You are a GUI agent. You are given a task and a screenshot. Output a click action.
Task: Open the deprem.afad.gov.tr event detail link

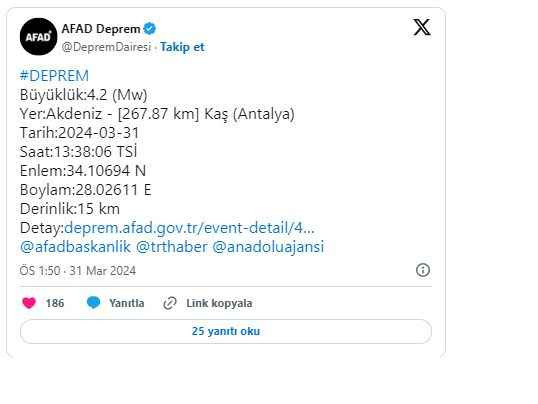[x=189, y=228]
